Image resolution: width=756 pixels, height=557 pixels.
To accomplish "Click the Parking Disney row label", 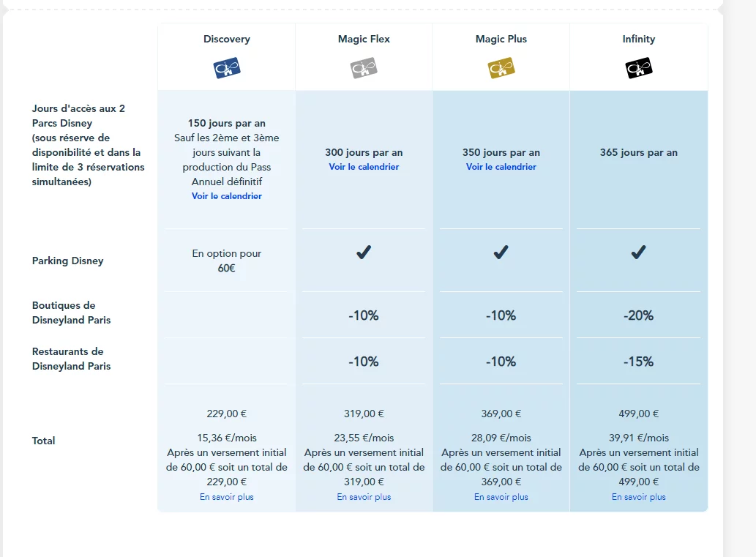I will (67, 261).
